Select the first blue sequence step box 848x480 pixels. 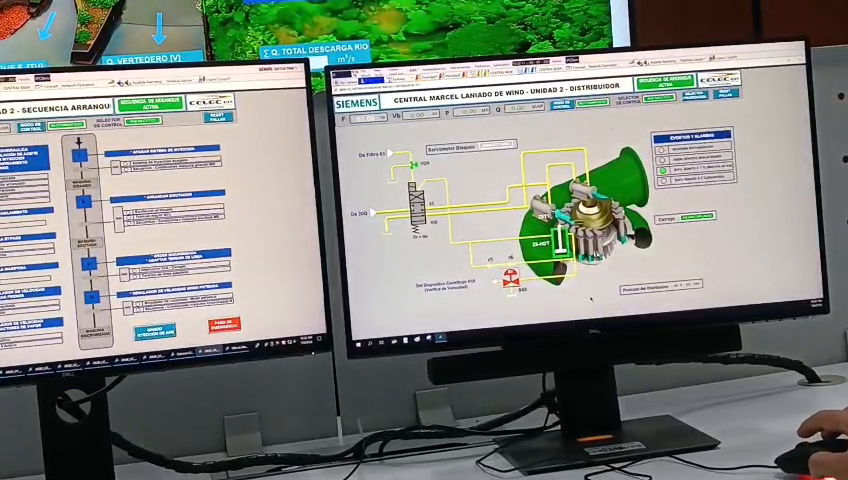pos(80,156)
